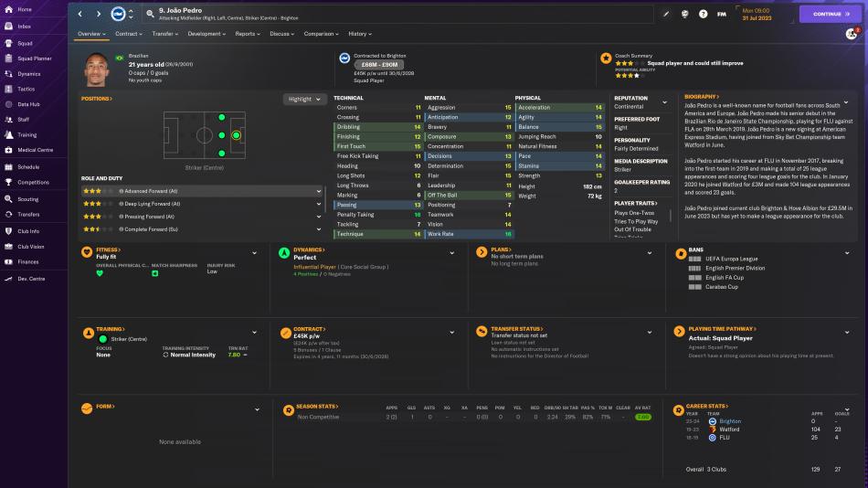Open the Transfers section
The width and height of the screenshot is (868, 488).
coord(28,215)
